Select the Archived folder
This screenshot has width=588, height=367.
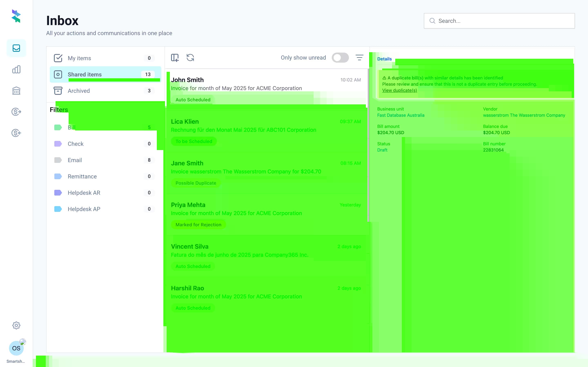tap(79, 91)
